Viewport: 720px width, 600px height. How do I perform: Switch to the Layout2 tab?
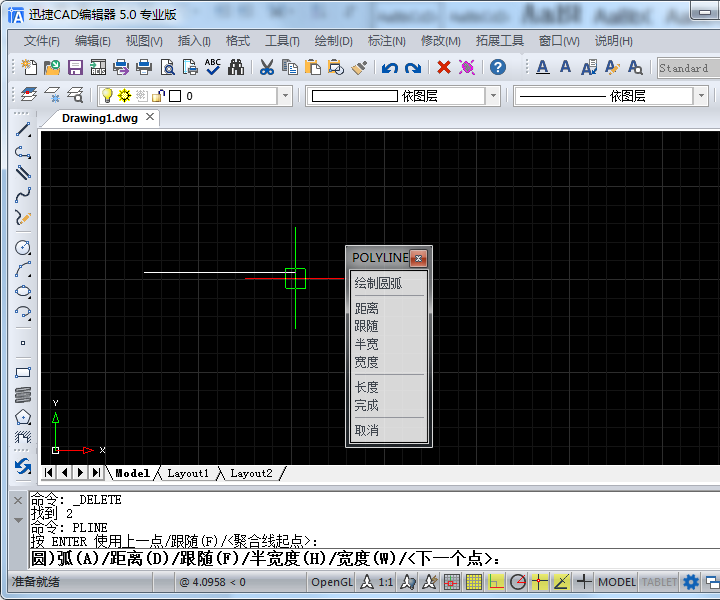point(251,473)
